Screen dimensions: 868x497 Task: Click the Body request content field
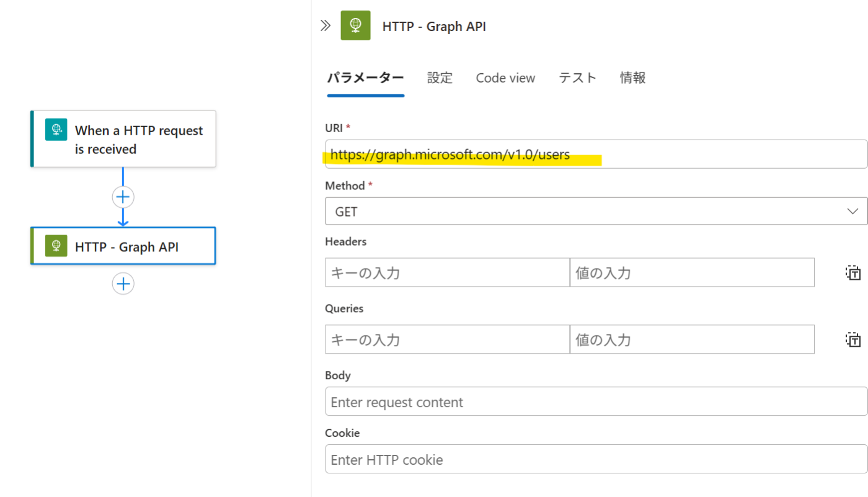596,401
